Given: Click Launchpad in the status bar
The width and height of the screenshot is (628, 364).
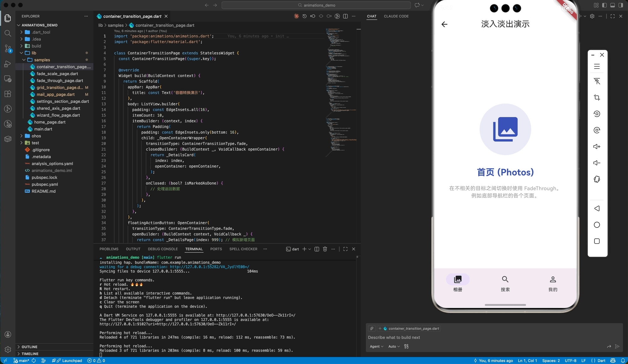Looking at the screenshot, I should [72, 361].
